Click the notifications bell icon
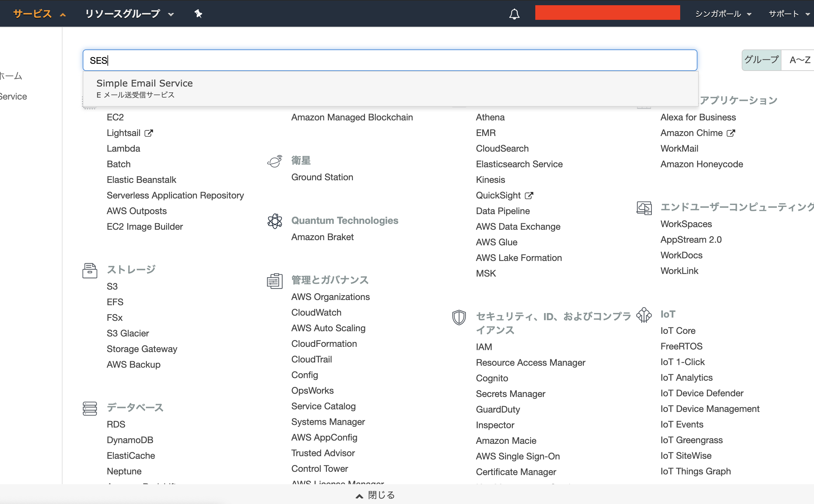Screen dimensions: 814x504 514,14
